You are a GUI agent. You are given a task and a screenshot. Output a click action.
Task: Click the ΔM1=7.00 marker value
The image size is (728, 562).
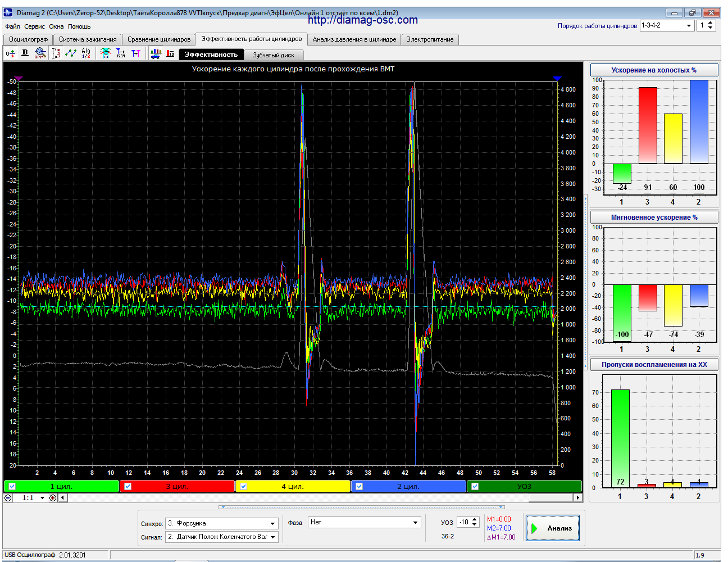[x=501, y=537]
